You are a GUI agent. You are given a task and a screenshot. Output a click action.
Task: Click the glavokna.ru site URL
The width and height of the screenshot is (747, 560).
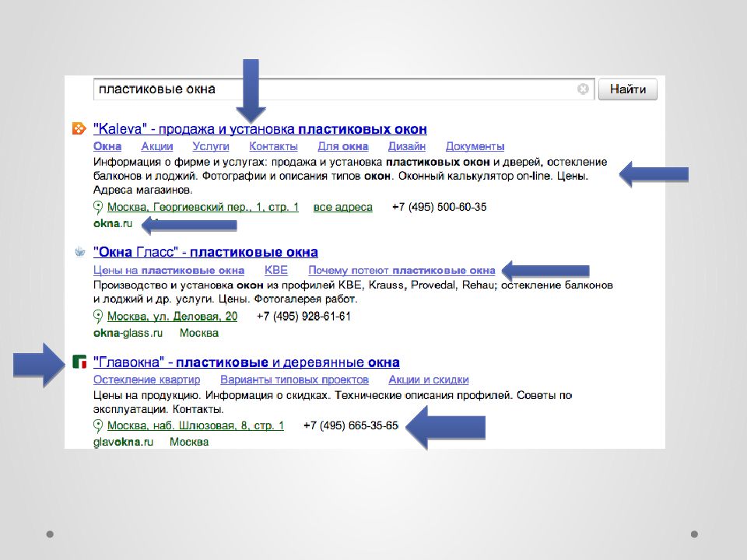tap(124, 442)
